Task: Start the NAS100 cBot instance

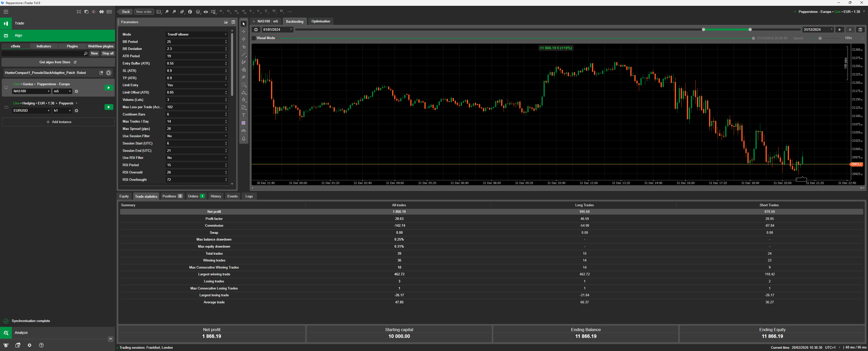Action: click(108, 87)
